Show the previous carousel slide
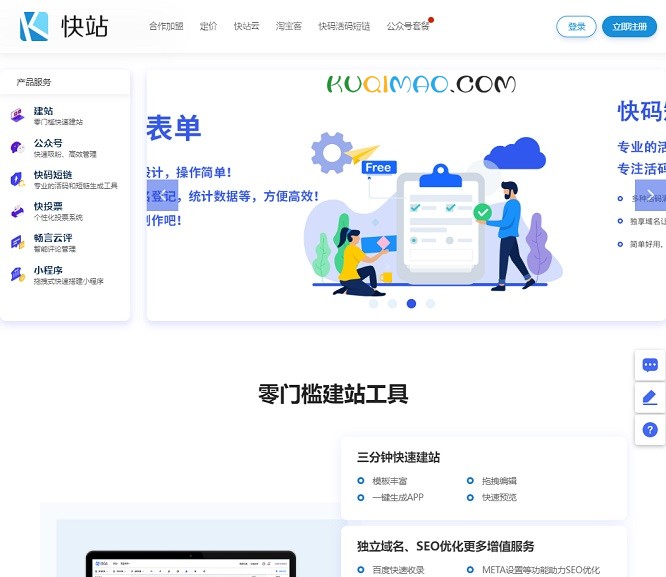The image size is (666, 577). pyautogui.click(x=162, y=195)
